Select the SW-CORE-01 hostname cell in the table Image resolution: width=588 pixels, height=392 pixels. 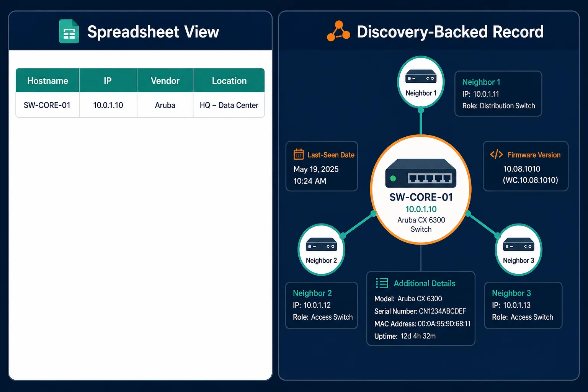47,105
